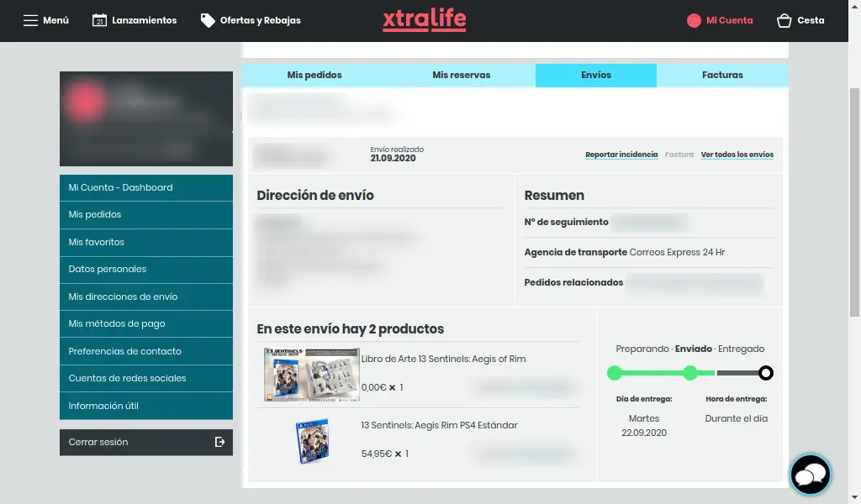Open the Cesta basket icon

(784, 20)
